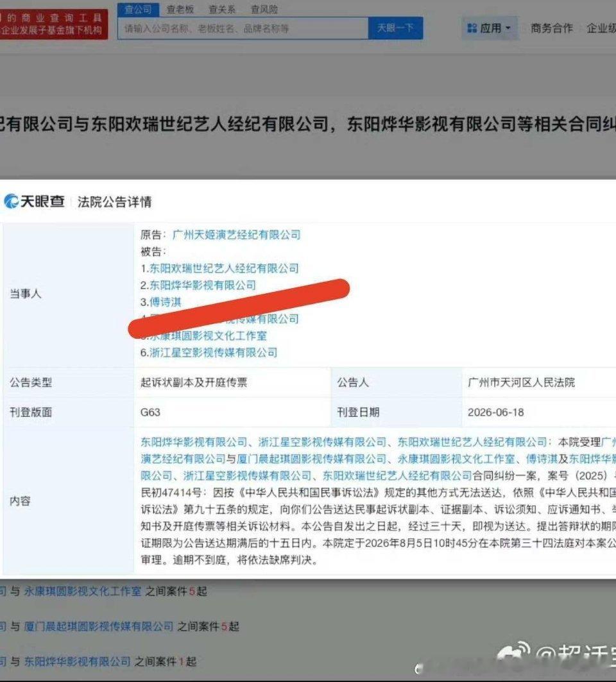Image resolution: width=616 pixels, height=682 pixels.
Task: Click 永康琪圆影视文化工作室 link in content paragraph
Action: pos(456,459)
